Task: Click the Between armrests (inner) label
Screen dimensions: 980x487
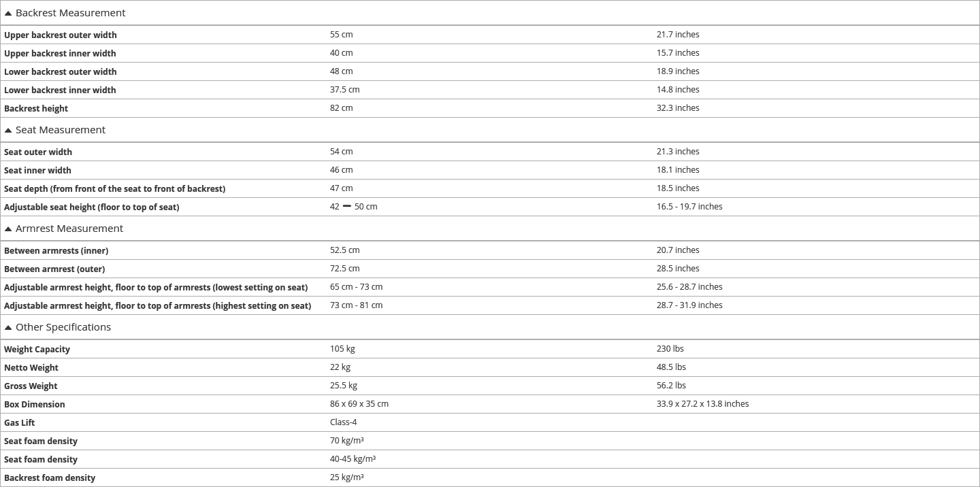Action: click(x=56, y=251)
